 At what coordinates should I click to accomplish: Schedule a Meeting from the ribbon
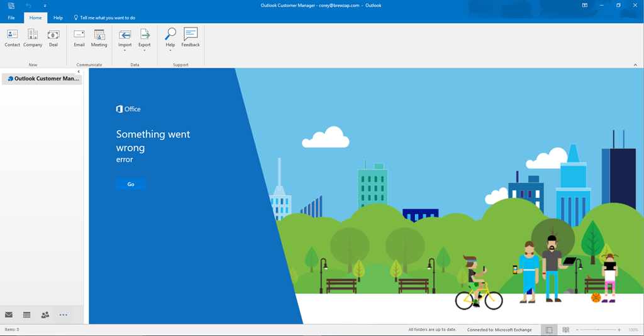click(x=99, y=38)
